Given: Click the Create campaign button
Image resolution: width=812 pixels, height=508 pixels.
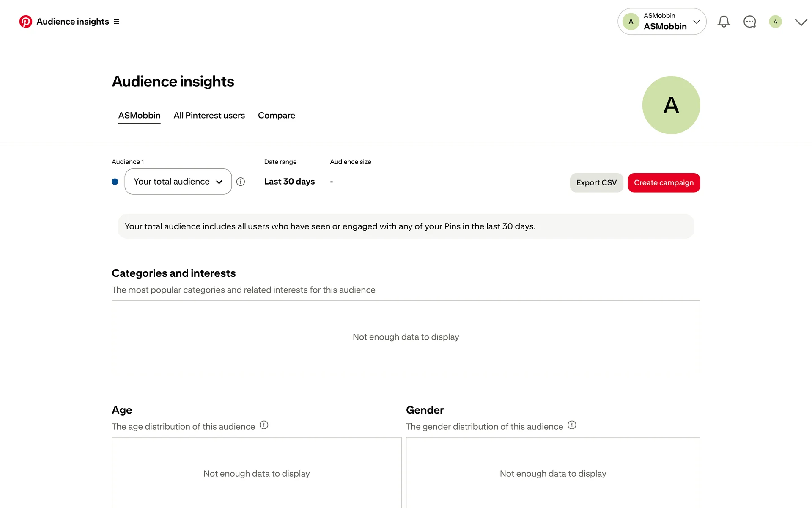Looking at the screenshot, I should coord(664,183).
